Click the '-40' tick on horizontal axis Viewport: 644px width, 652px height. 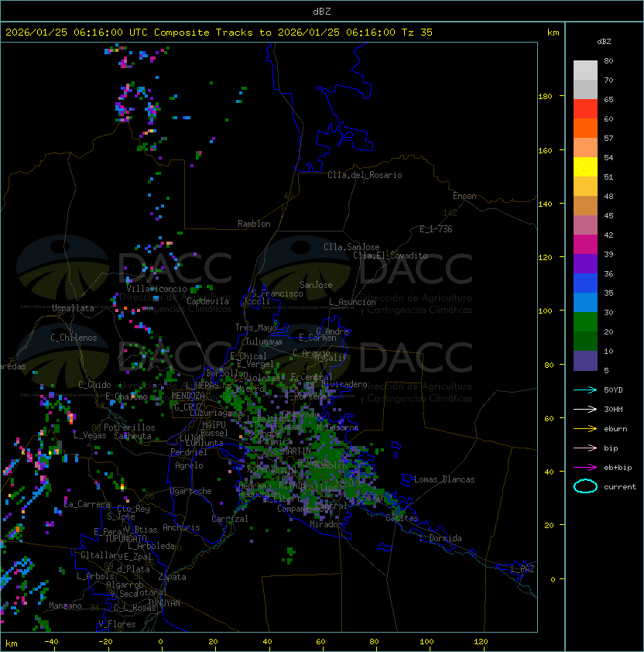pos(51,642)
